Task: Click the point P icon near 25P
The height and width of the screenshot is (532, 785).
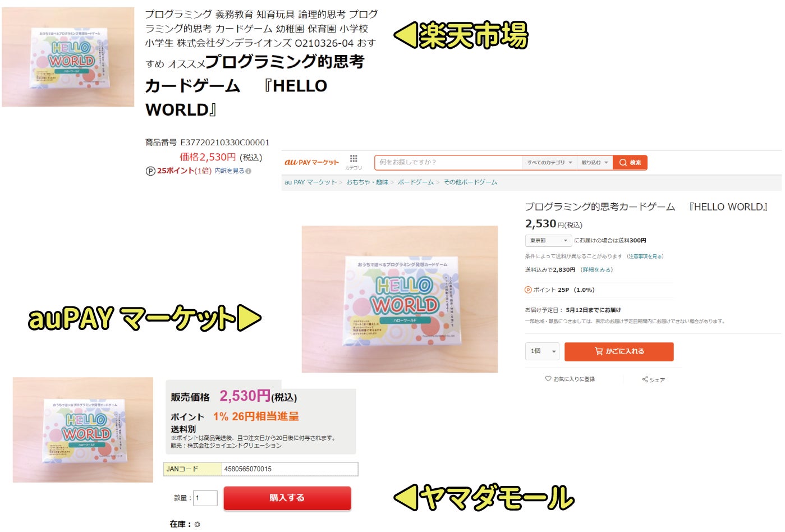Action: click(528, 290)
